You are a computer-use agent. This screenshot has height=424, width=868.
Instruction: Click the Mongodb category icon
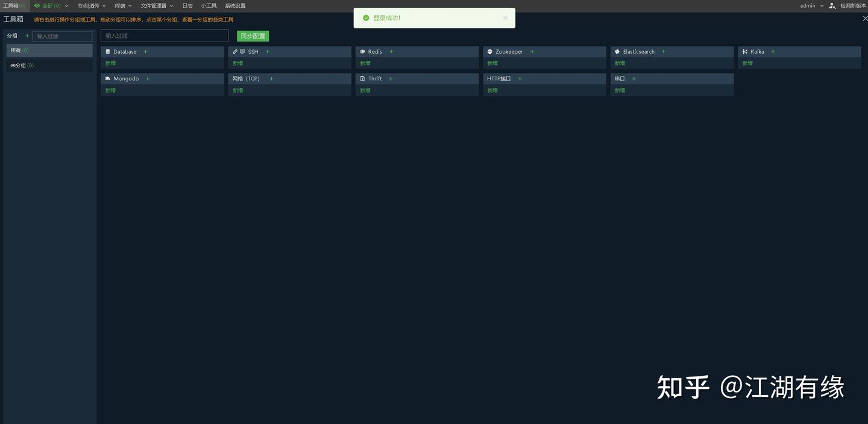click(x=108, y=78)
